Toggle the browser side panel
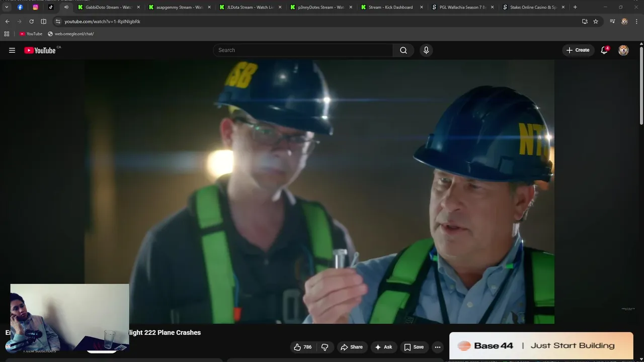 43,22
